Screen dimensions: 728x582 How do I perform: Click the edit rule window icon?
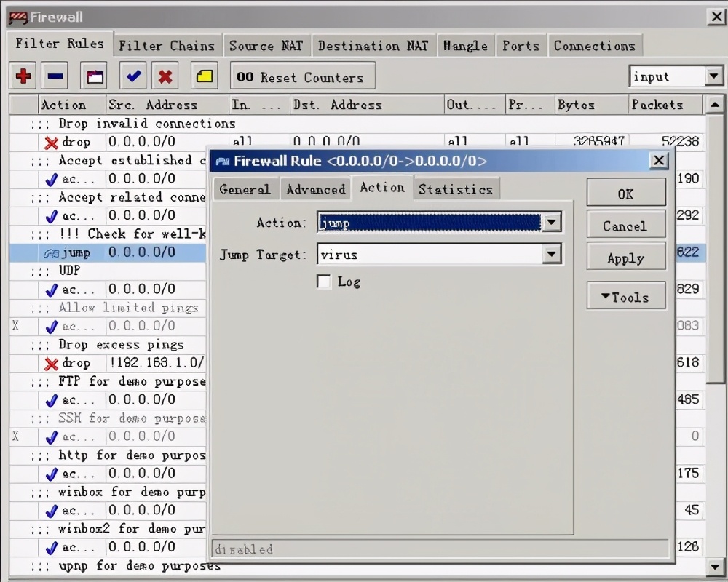pyautogui.click(x=95, y=76)
